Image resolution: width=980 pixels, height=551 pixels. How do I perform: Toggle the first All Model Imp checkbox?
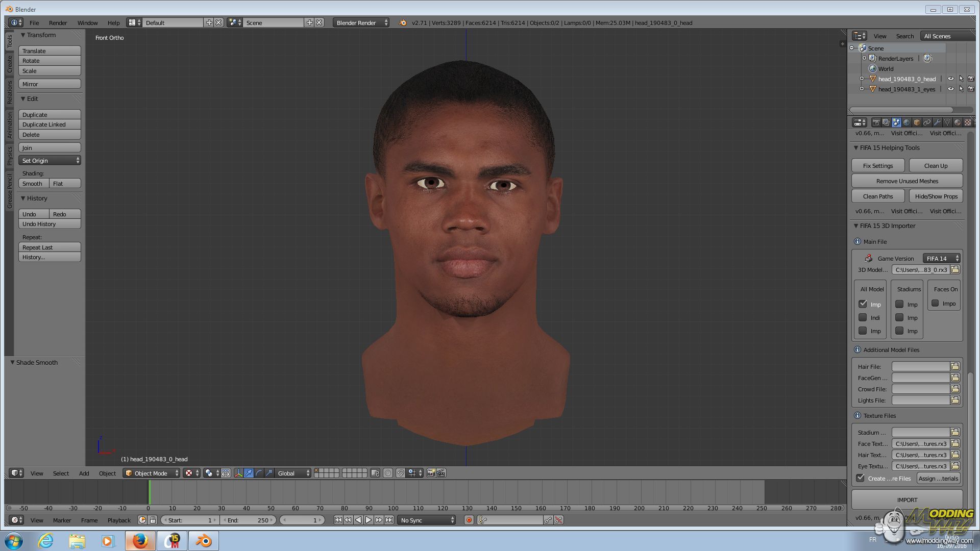(863, 304)
